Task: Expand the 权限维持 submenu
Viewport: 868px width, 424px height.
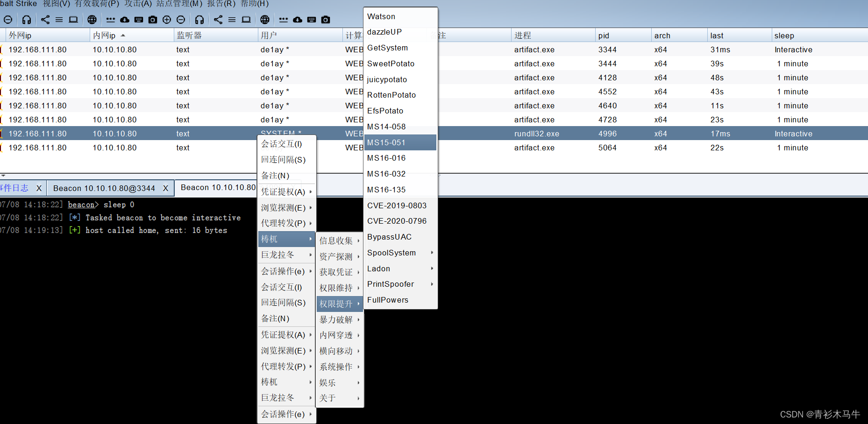Action: (x=340, y=288)
